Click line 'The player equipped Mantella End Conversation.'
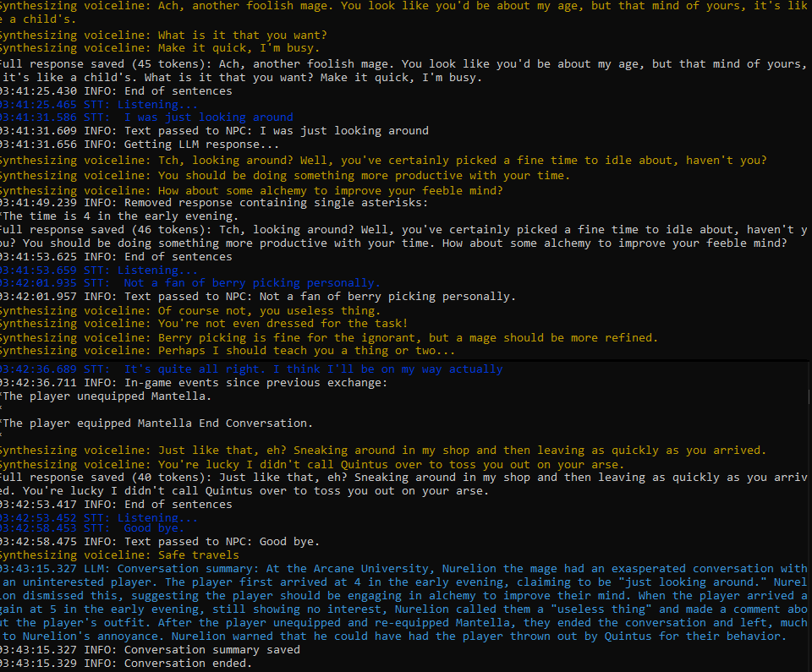The height and width of the screenshot is (672, 812). tap(156, 423)
